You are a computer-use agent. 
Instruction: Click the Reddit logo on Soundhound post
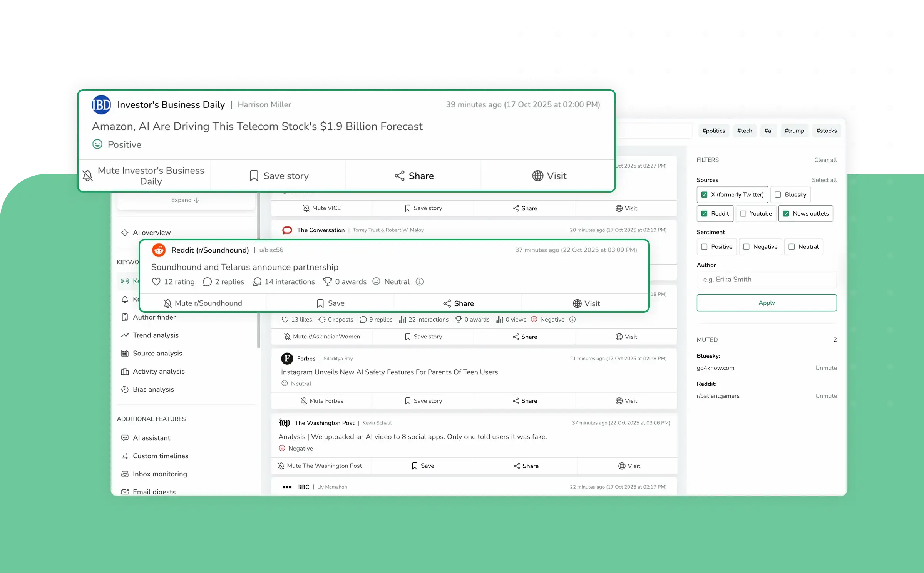(x=159, y=250)
